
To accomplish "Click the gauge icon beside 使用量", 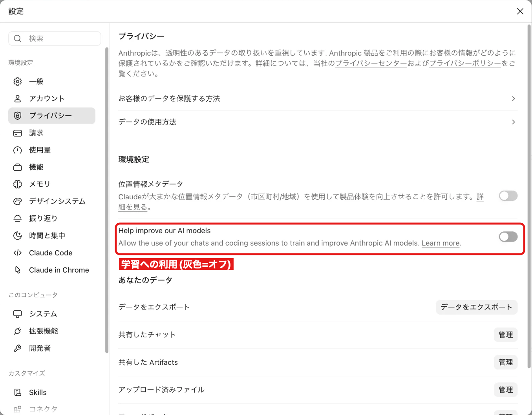I will coord(18,150).
